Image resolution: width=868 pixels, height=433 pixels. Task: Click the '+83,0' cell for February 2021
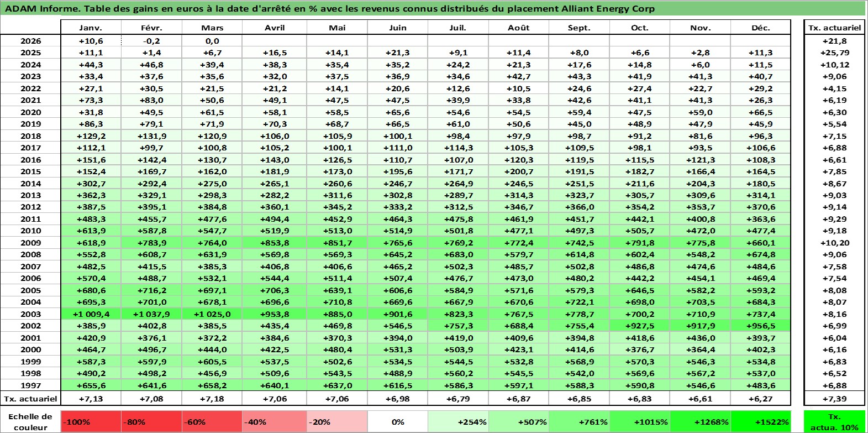point(151,100)
